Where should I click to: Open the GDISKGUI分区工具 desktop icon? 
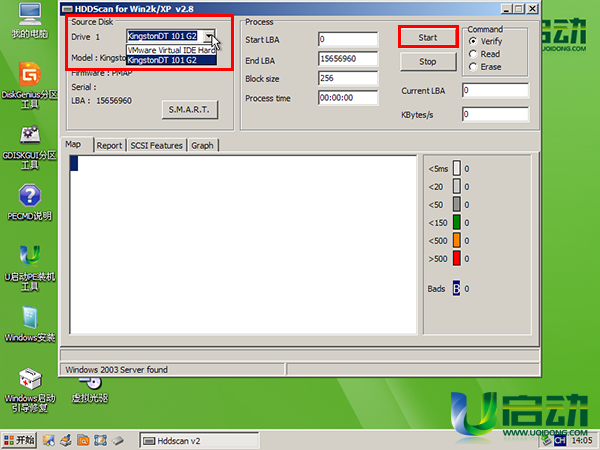pos(30,147)
